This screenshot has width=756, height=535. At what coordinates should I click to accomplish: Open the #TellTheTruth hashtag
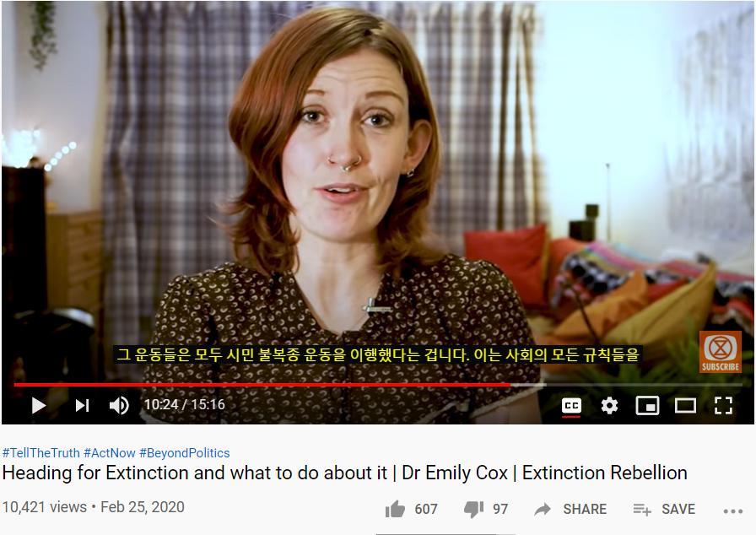click(41, 453)
